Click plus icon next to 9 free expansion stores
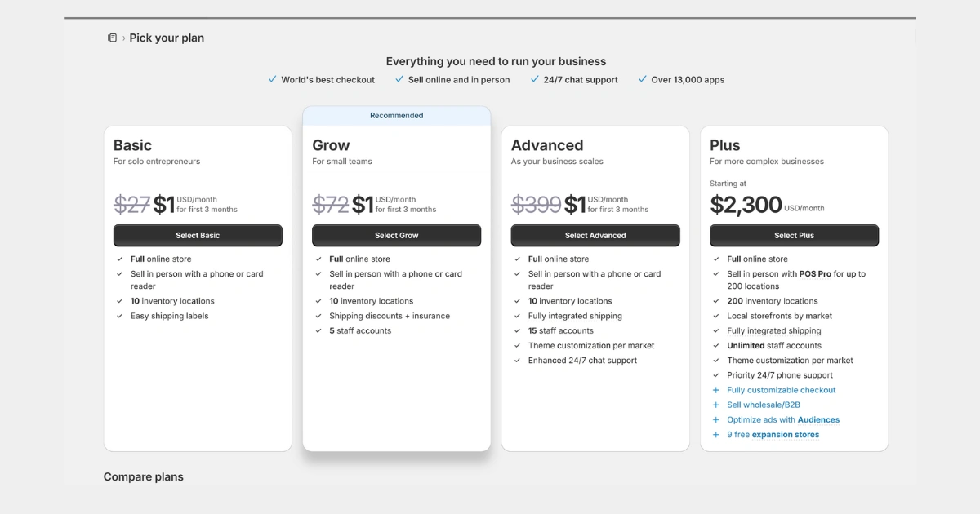The height and width of the screenshot is (514, 980). pos(716,435)
